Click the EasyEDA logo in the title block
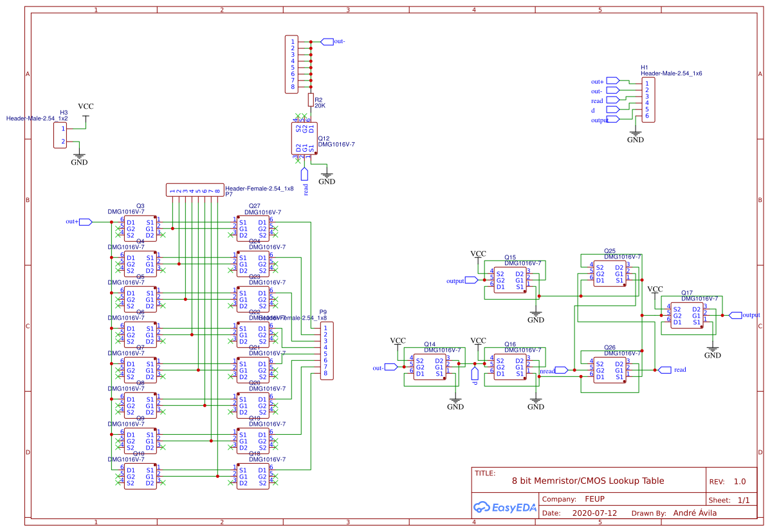770x532 pixels. pos(504,508)
